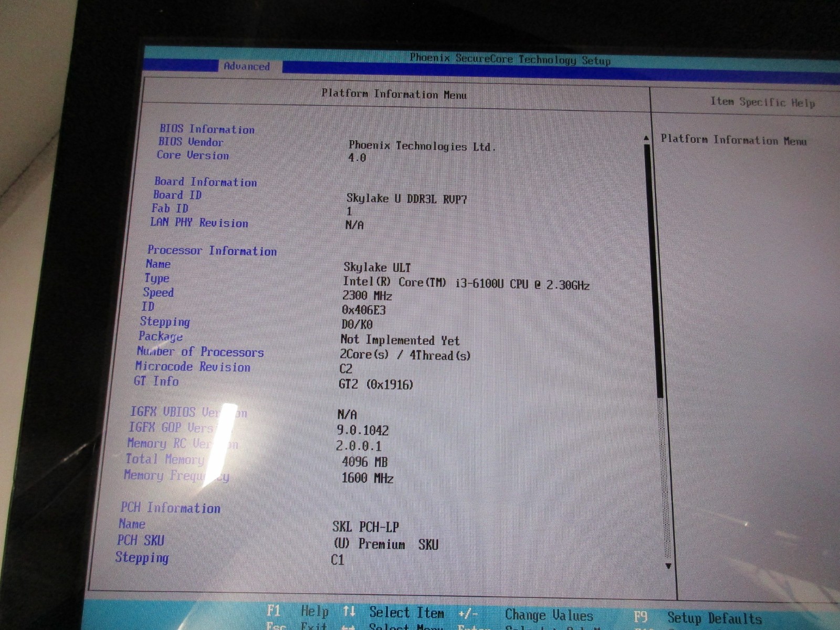Click the '1600 MHz' memory frequency value
This screenshot has width=840, height=630.
click(x=367, y=478)
